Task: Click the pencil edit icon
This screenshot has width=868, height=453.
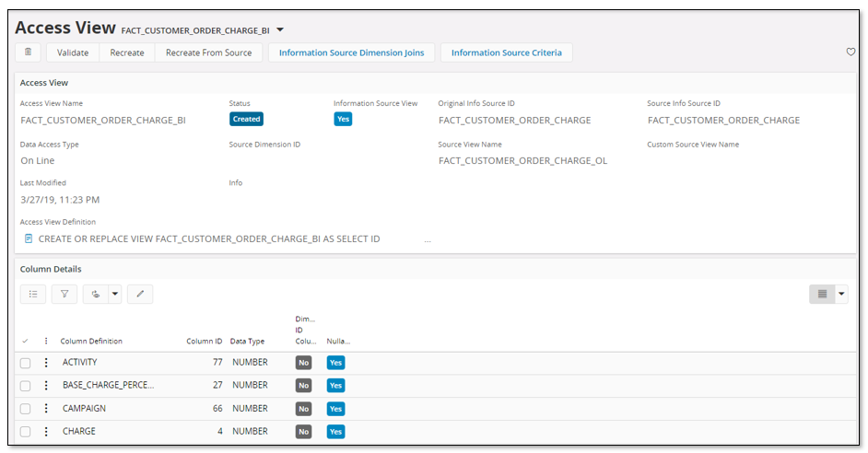Action: click(140, 294)
